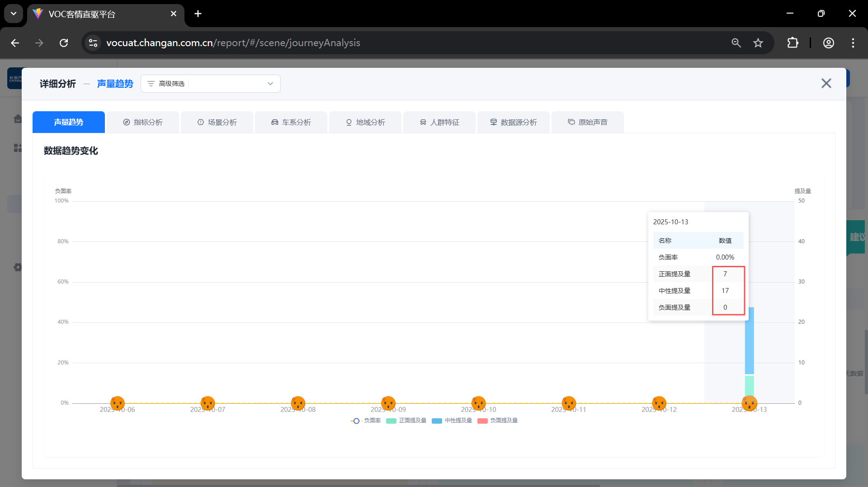Screen dimensions: 868x487
Task: Toggle 负面率 legend series
Action: point(366,421)
